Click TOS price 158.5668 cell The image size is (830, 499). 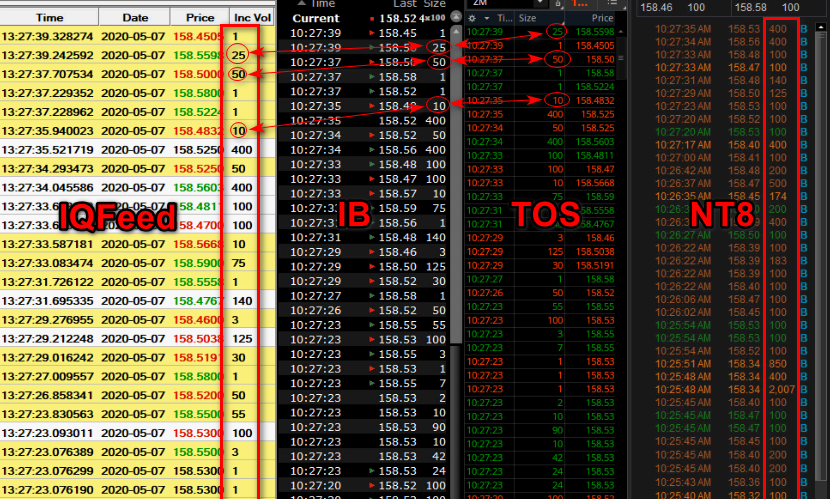pos(595,183)
